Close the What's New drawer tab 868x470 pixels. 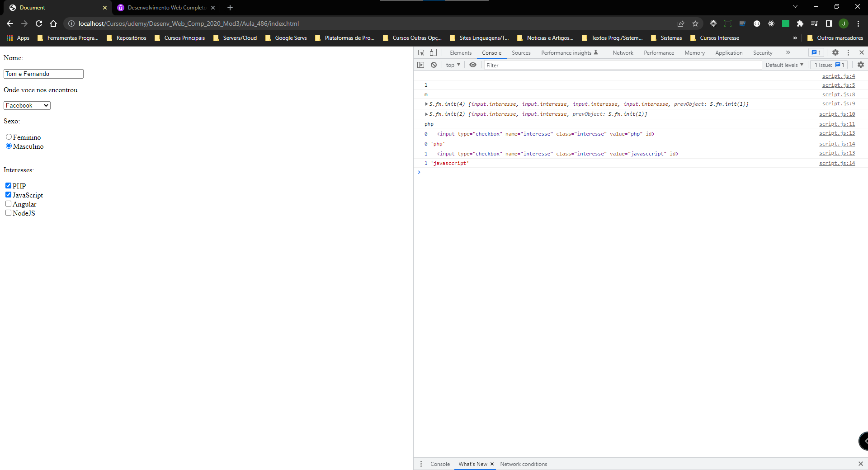pyautogui.click(x=492, y=464)
